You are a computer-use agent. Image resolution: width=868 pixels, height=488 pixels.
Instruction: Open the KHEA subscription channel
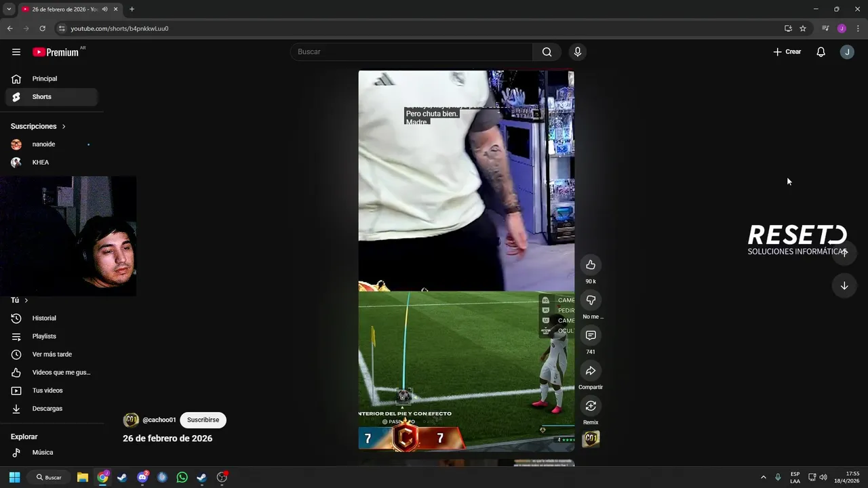point(52,163)
